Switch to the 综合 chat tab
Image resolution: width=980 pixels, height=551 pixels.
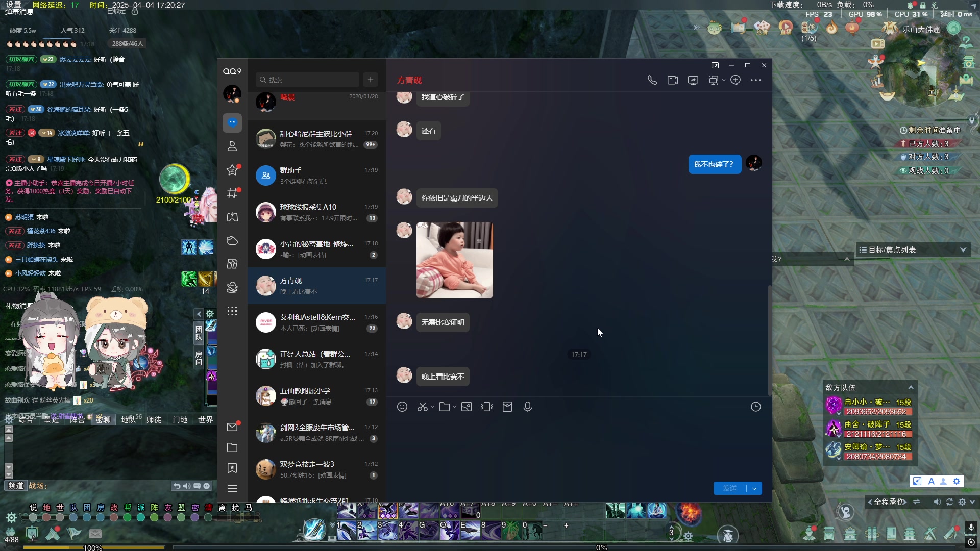click(x=26, y=419)
